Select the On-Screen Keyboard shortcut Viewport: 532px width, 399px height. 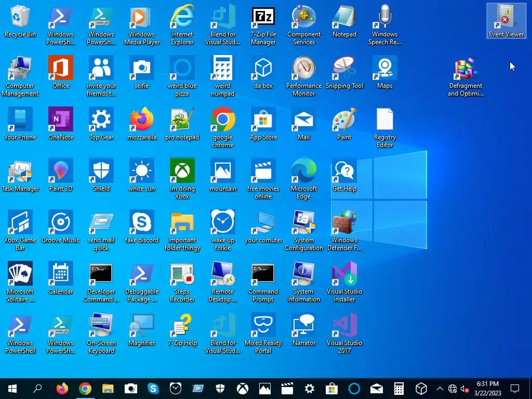101,334
